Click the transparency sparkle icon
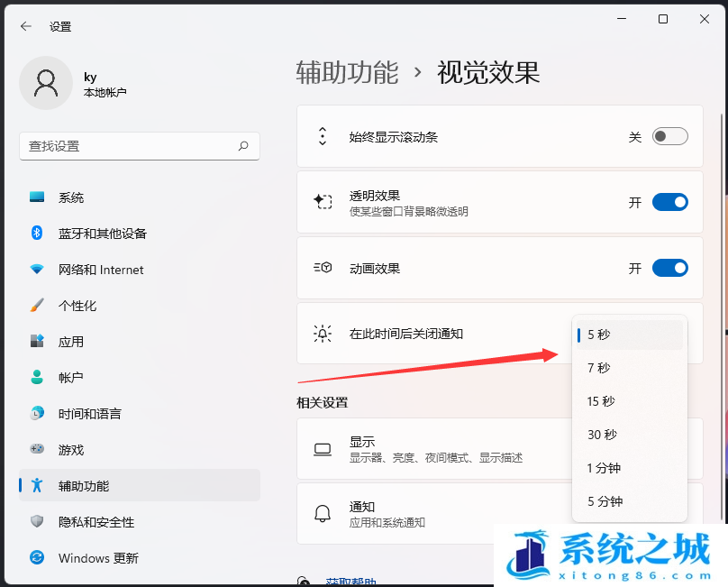The width and height of the screenshot is (728, 587). point(323,202)
